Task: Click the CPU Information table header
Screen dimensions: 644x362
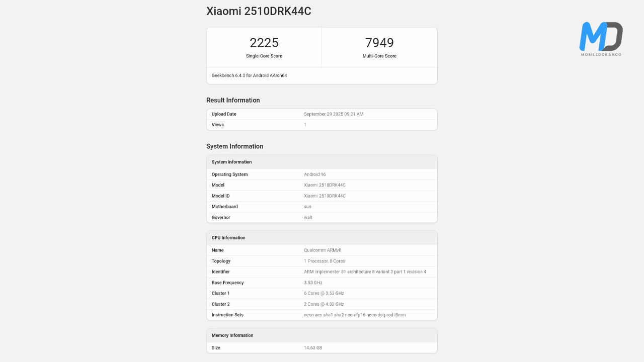Action: coord(228,238)
